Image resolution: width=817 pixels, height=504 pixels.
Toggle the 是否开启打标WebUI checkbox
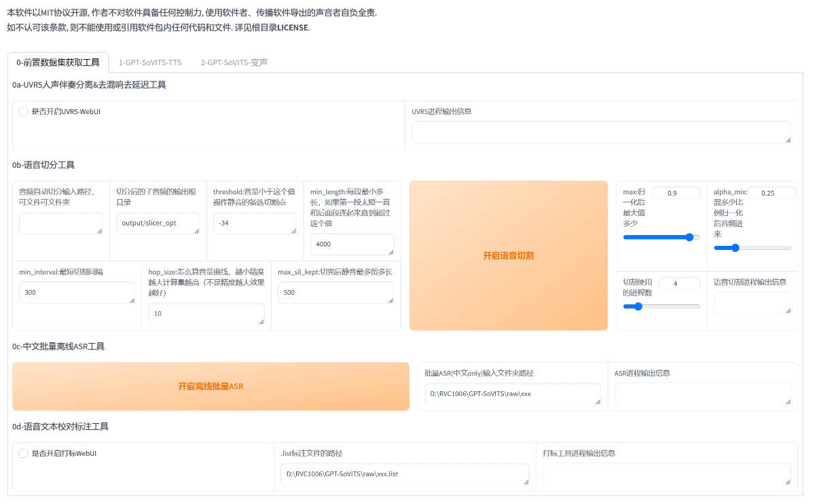23,452
